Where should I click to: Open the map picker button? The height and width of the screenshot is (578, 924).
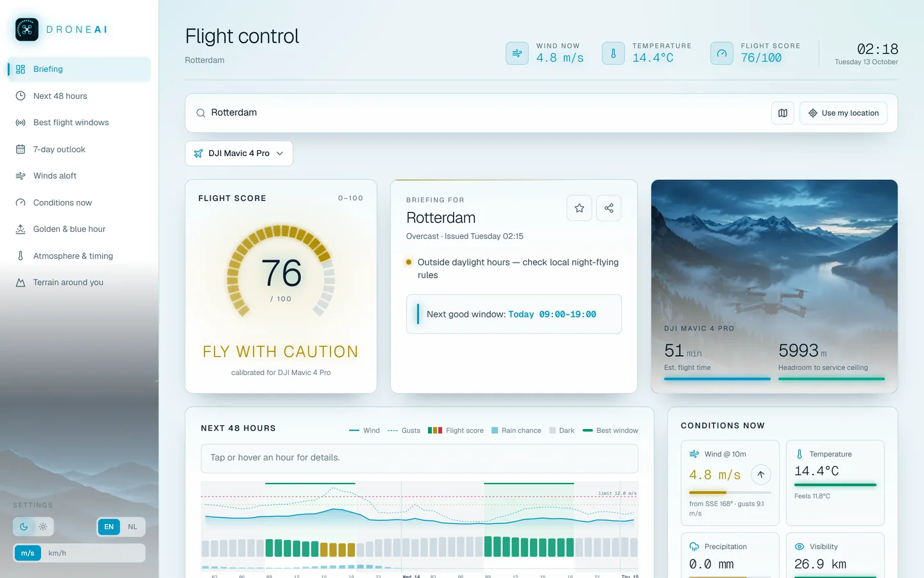[783, 113]
